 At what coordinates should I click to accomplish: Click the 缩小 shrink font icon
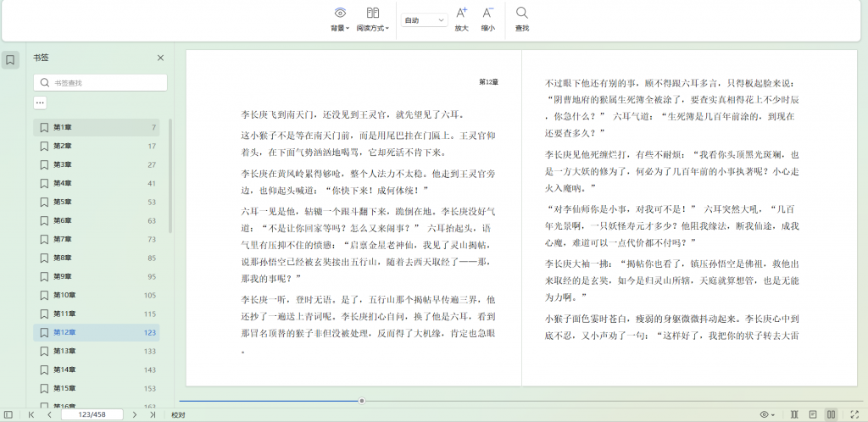[x=487, y=13]
